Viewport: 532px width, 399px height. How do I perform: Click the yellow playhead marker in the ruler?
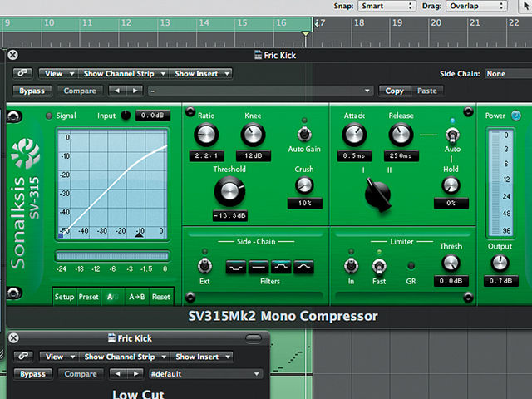click(x=305, y=33)
